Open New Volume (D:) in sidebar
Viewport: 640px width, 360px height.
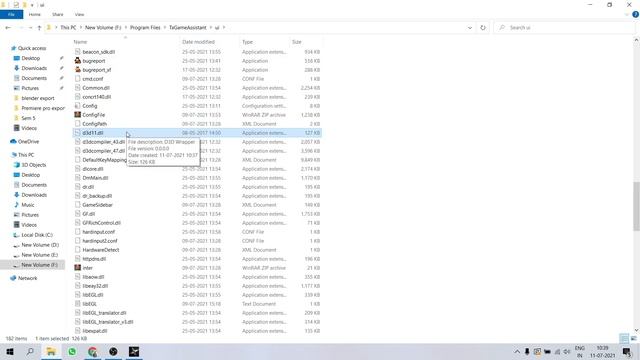pos(40,245)
